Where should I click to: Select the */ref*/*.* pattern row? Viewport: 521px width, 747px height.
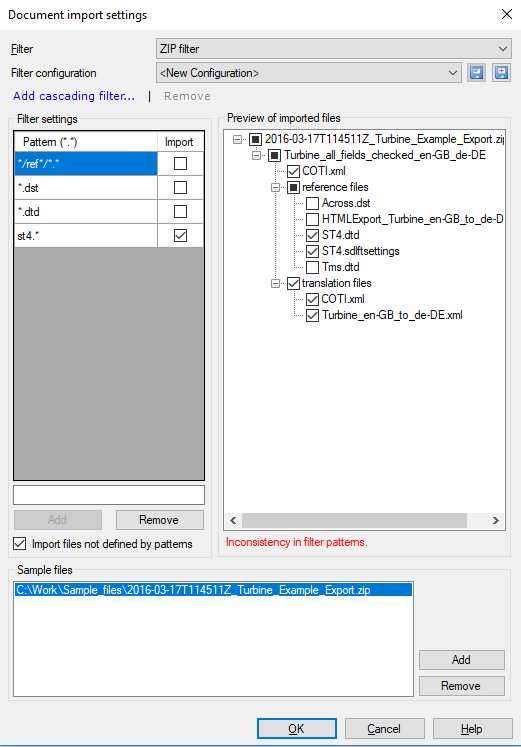(86, 163)
